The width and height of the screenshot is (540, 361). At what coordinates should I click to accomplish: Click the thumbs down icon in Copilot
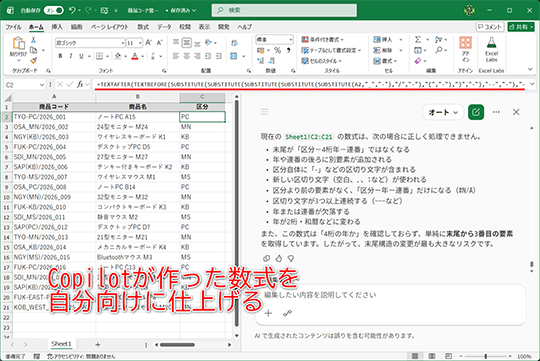pyautogui.click(x=291, y=258)
